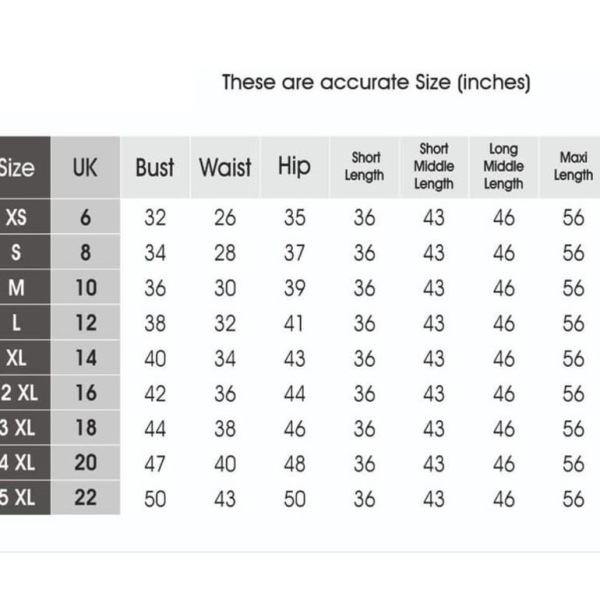Click the Bust column header
The width and height of the screenshot is (600, 600).
pyautogui.click(x=155, y=167)
